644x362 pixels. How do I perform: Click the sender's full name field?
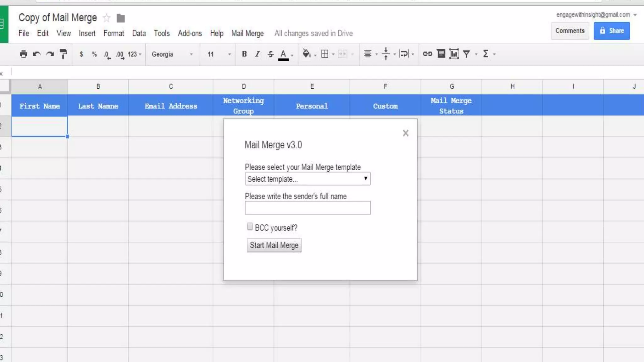coord(308,208)
